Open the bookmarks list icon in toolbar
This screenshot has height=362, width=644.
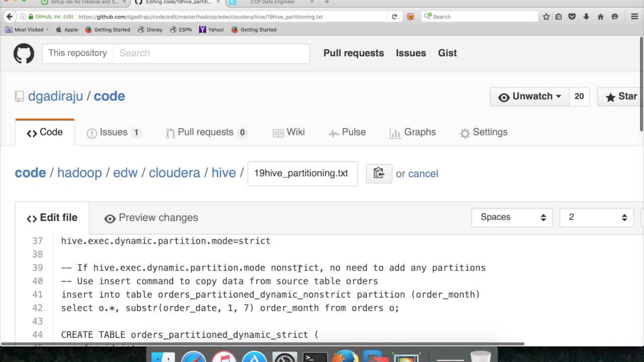(x=559, y=17)
